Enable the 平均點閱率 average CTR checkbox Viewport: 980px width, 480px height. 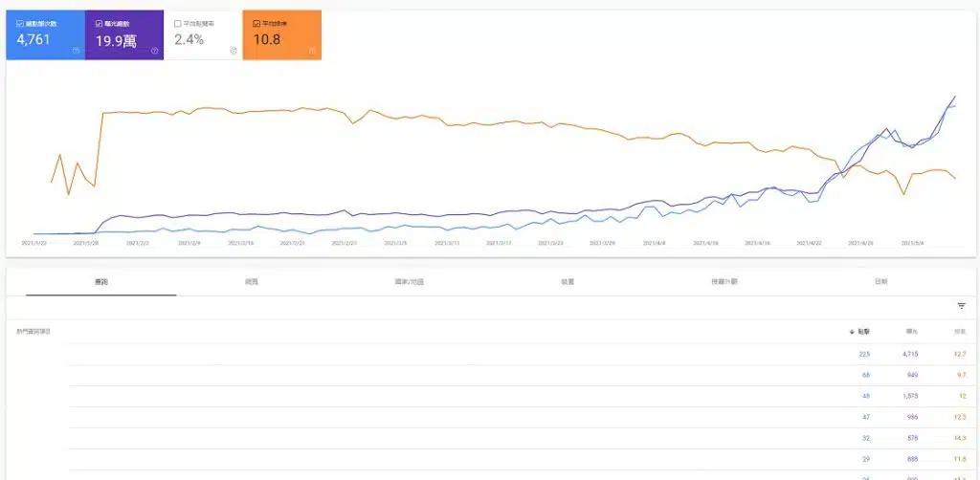point(178,23)
